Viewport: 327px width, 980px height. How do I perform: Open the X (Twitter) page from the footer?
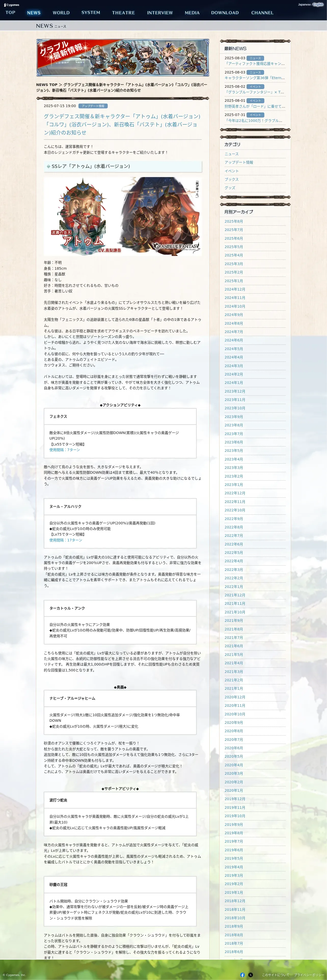click(251, 975)
